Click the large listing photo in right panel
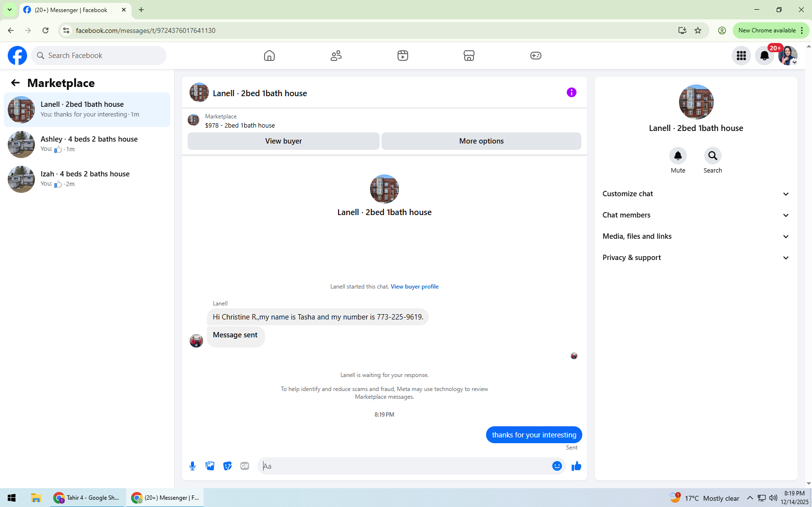Image resolution: width=812 pixels, height=507 pixels. [x=696, y=102]
